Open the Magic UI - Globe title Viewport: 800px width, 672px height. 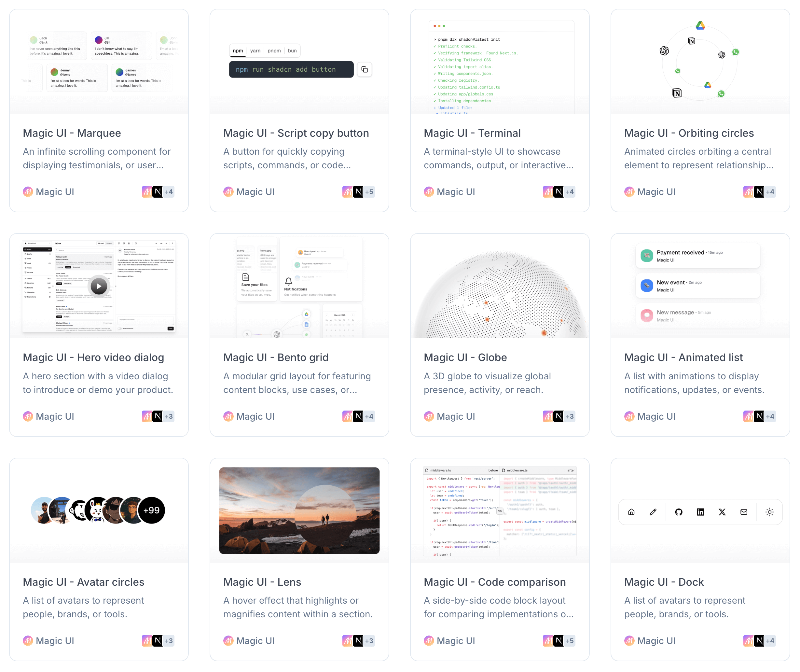click(x=465, y=357)
